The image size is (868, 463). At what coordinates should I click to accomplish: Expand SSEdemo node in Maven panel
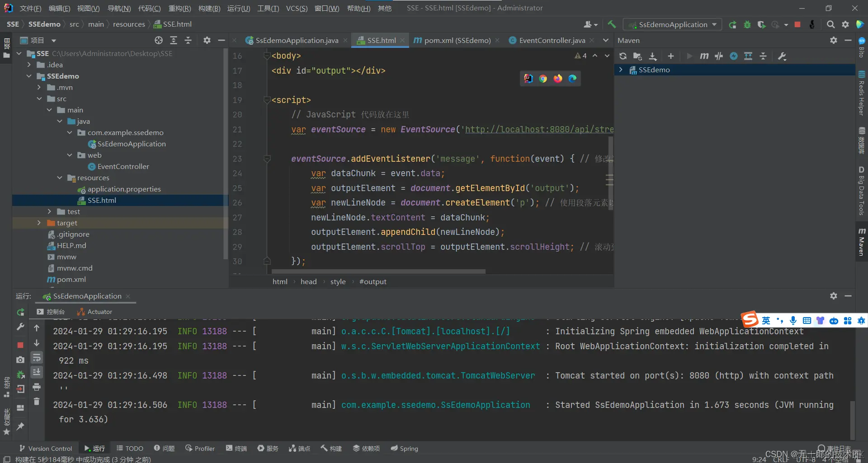coord(621,70)
